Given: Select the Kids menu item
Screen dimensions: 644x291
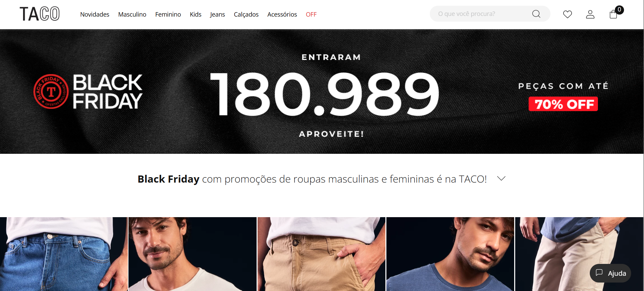Looking at the screenshot, I should point(196,14).
